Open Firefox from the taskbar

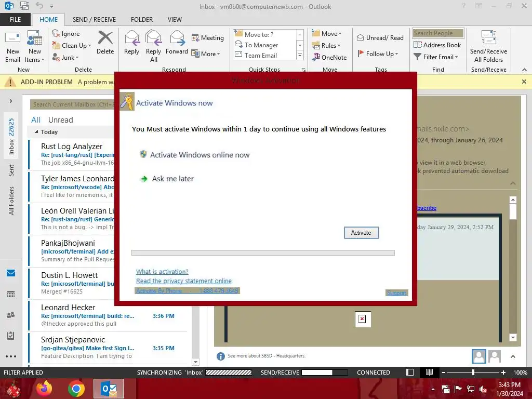pos(44,389)
